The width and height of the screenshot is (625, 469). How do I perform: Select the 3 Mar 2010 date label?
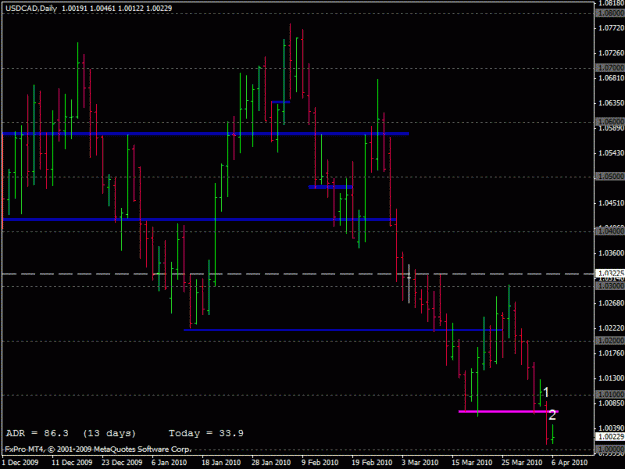(x=420, y=462)
